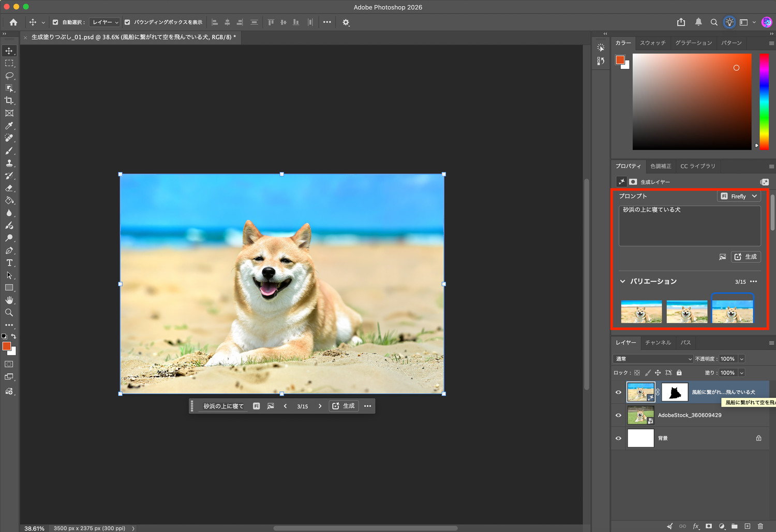This screenshot has width=776, height=532.
Task: Select the Horizontal Type tool
Action: (9, 263)
